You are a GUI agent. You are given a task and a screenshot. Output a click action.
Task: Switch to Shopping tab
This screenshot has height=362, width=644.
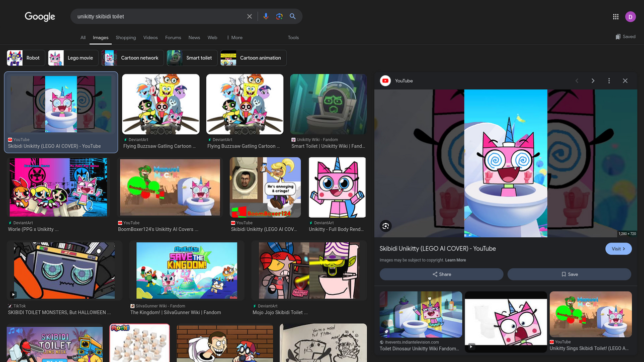(x=126, y=38)
